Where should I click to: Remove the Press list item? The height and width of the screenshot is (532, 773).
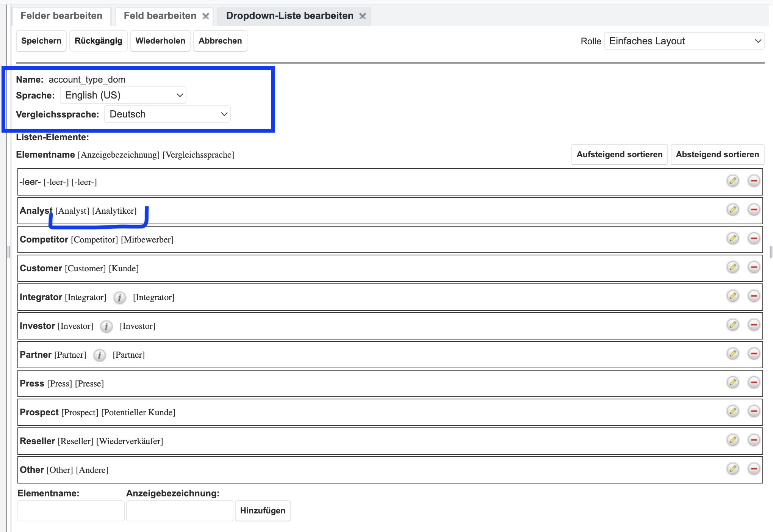(754, 382)
